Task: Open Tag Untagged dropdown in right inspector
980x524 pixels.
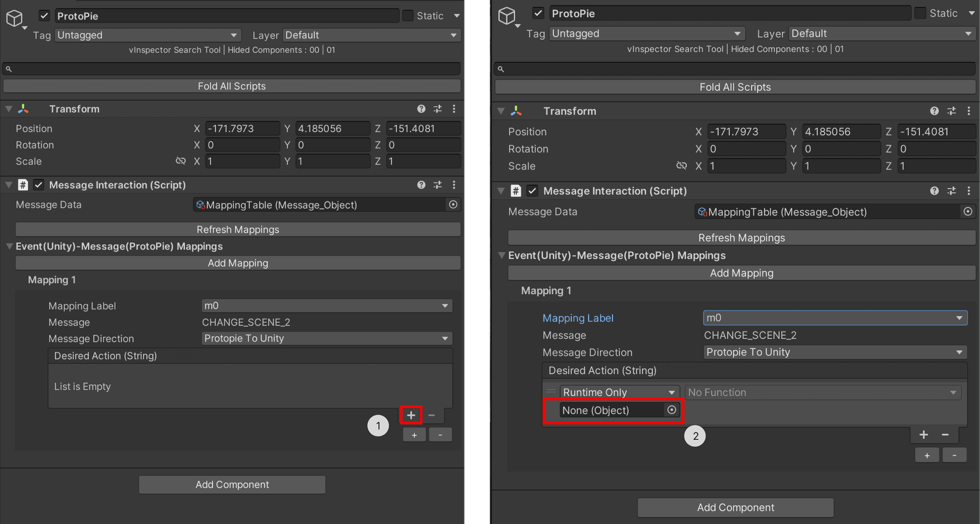Action: 647,33
